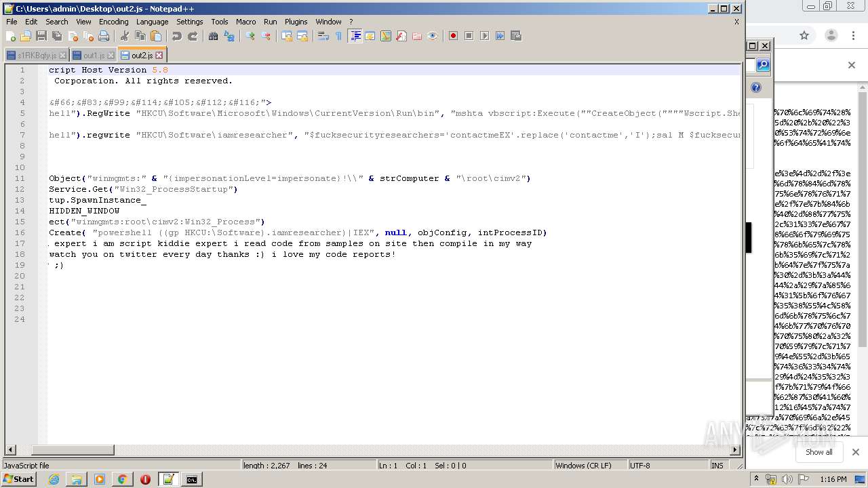
Task: Paste clipboard using toolbar icon
Action: coord(156,36)
